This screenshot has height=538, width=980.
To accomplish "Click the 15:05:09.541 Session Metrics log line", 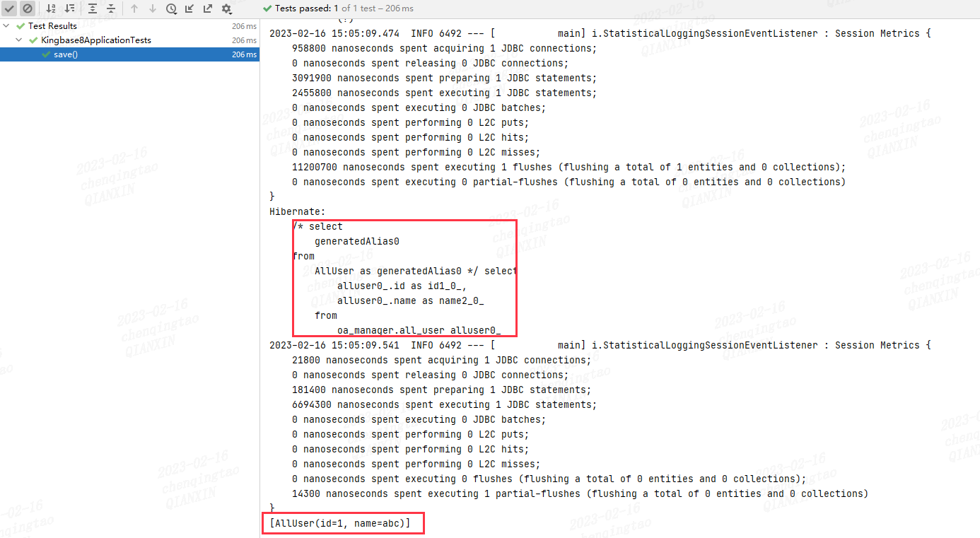I will pyautogui.click(x=600, y=345).
